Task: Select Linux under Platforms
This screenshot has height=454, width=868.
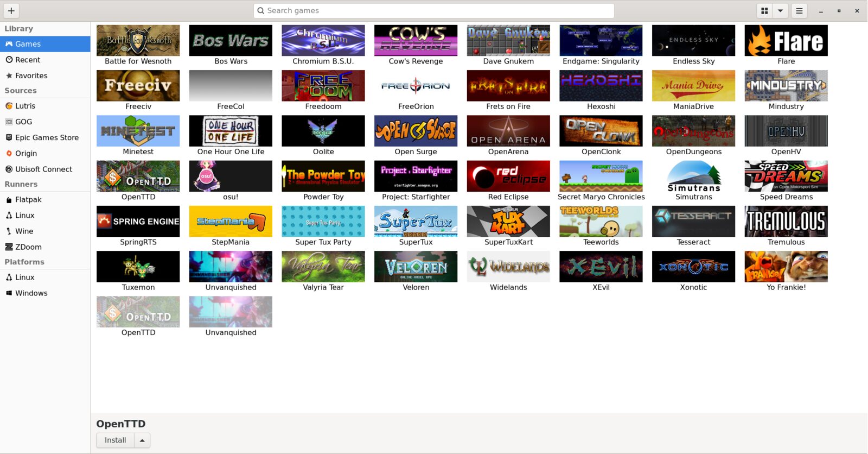Action: pyautogui.click(x=45, y=277)
